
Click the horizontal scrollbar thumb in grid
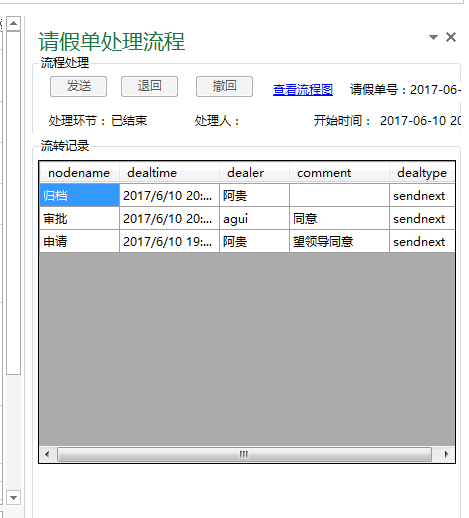[244, 454]
